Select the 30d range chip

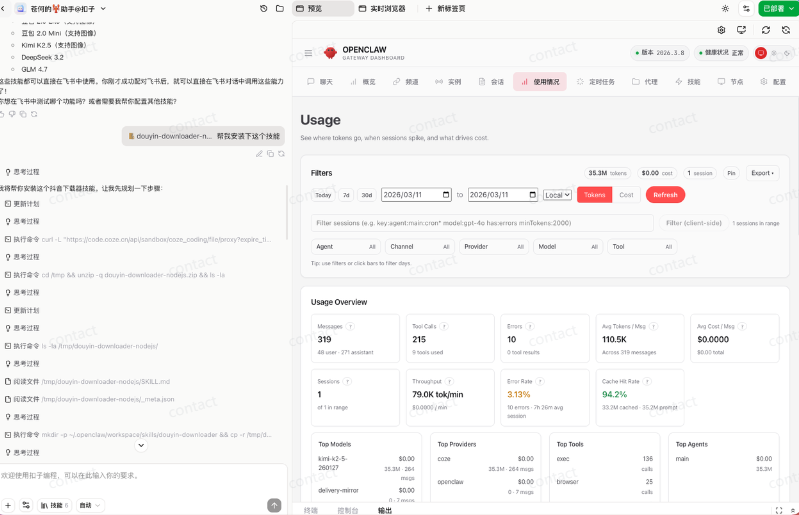[367, 195]
